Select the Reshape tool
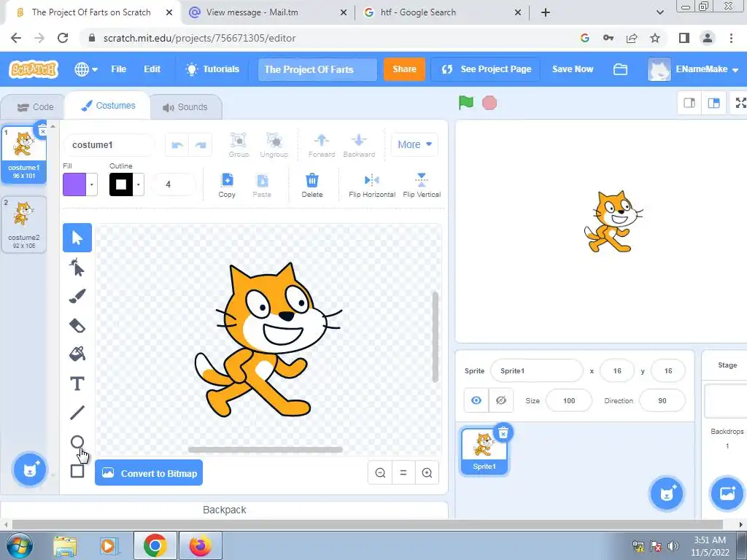The height and width of the screenshot is (560, 747). click(77, 267)
